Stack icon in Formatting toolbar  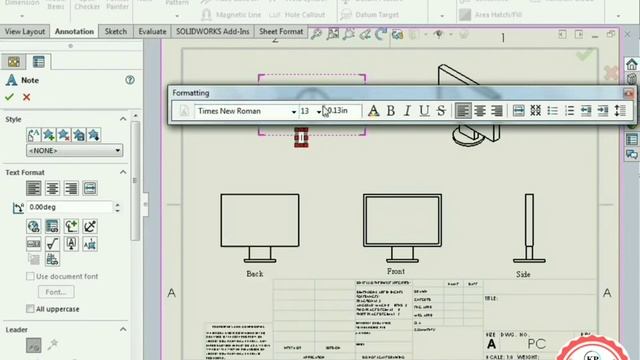(x=536, y=111)
